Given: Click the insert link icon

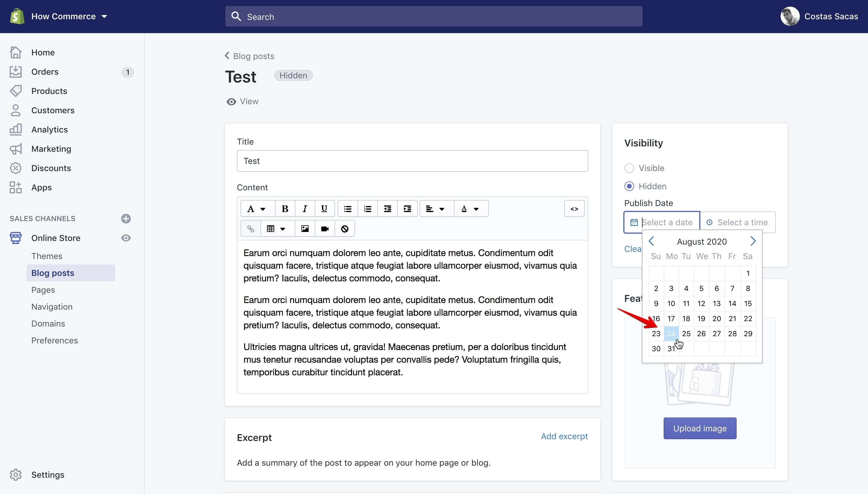Looking at the screenshot, I should pyautogui.click(x=250, y=229).
